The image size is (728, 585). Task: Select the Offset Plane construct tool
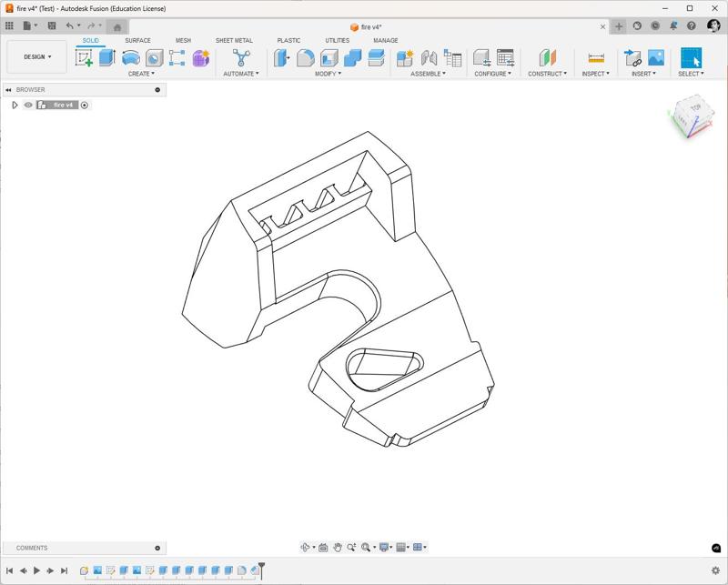point(548,58)
